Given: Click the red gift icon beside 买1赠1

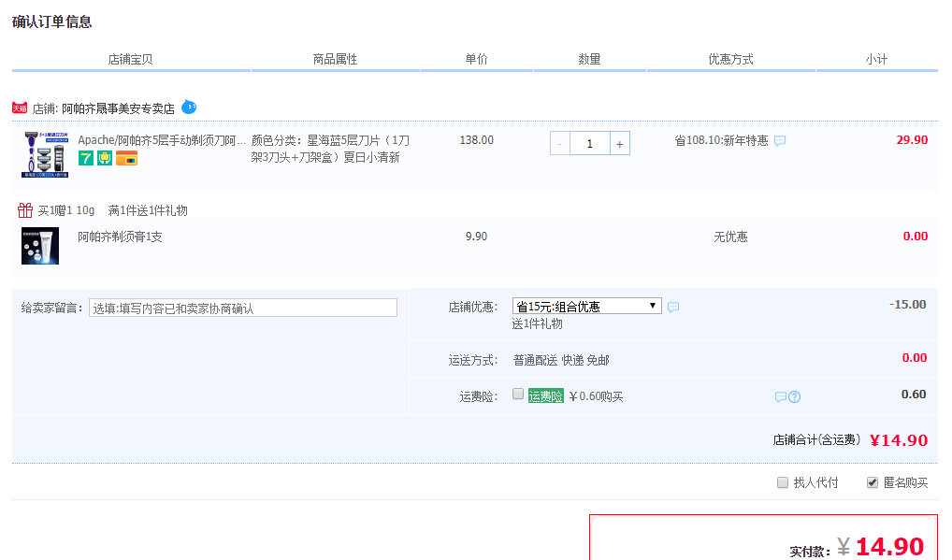Looking at the screenshot, I should tap(25, 210).
